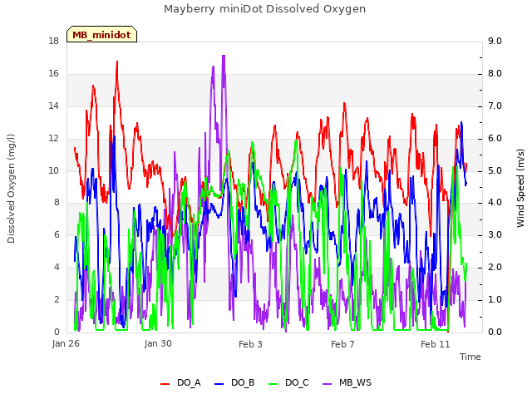Click the 12 value on left axis
The width and height of the screenshot is (532, 399).
tap(53, 139)
